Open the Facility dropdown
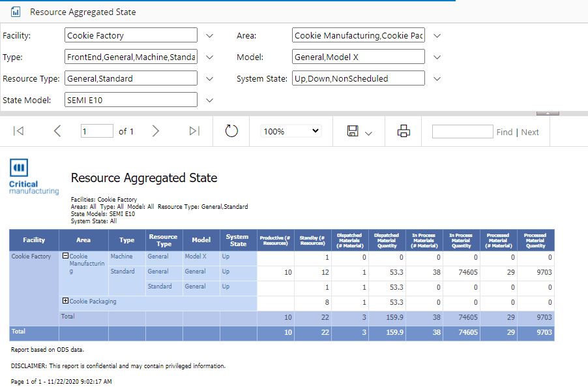Image resolution: width=588 pixels, height=389 pixels. pos(210,36)
